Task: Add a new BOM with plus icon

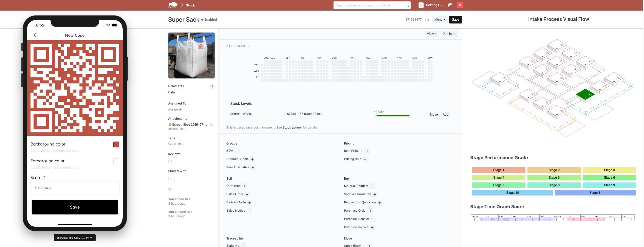Action: (237, 151)
